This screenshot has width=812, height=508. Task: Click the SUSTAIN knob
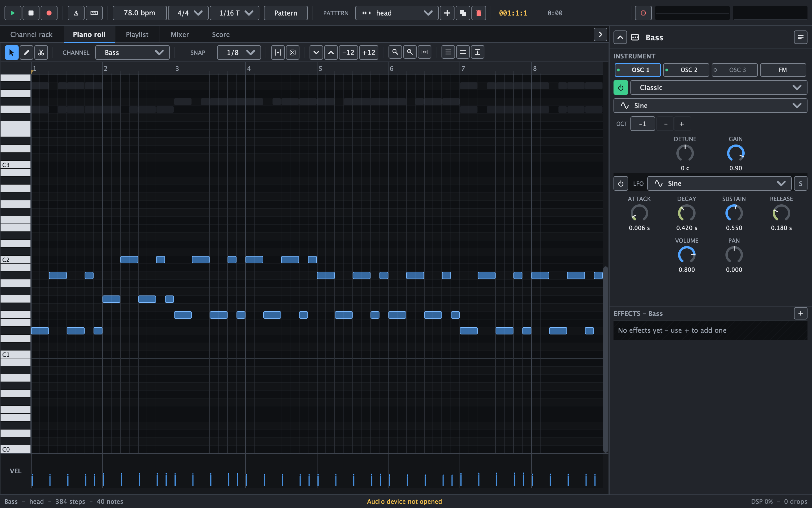pos(734,213)
